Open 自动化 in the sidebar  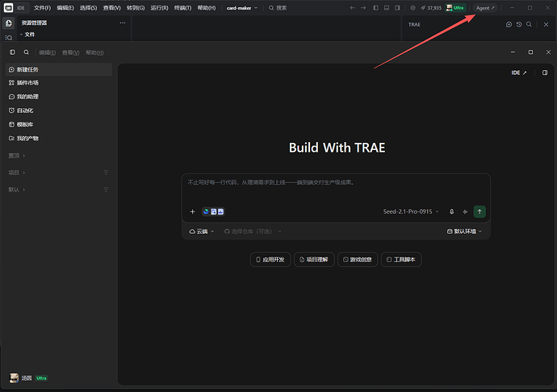pos(59,111)
